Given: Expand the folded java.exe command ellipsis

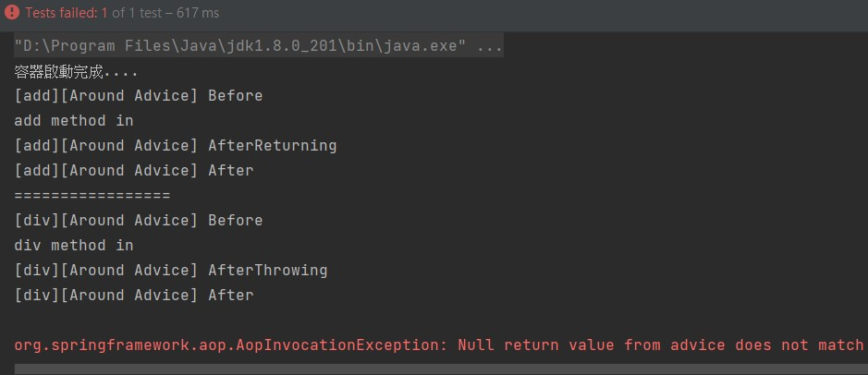Looking at the screenshot, I should 489,46.
